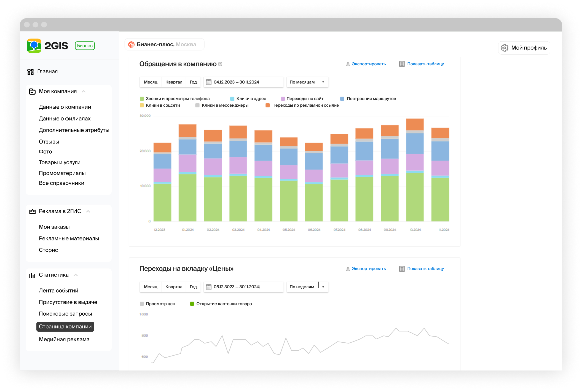Click the Статистика bar chart icon

[x=32, y=275]
